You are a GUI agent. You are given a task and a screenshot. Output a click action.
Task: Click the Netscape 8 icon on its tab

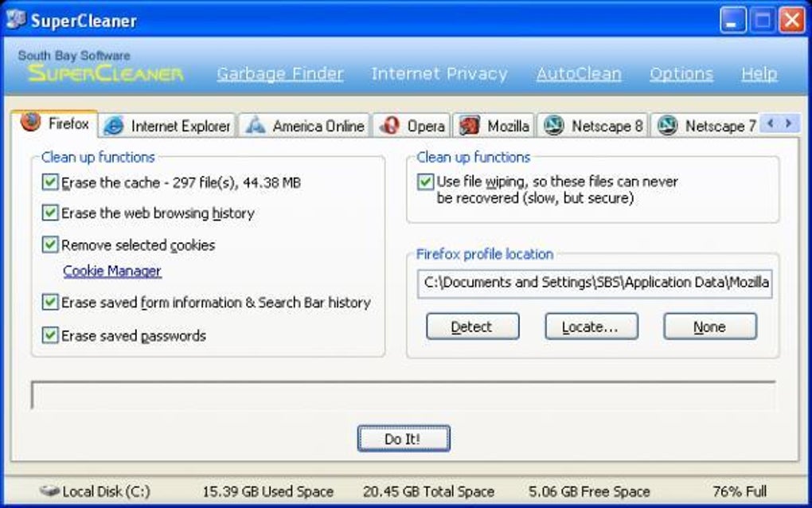coord(553,126)
